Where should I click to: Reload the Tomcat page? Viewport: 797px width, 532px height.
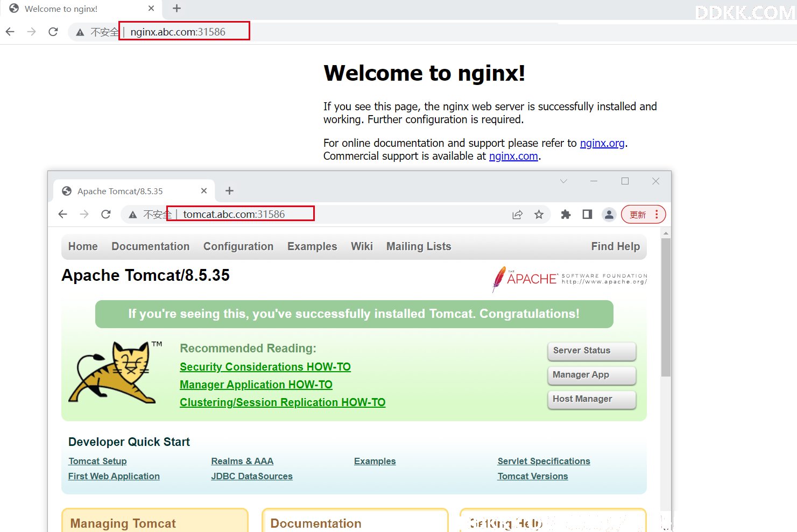tap(106, 214)
